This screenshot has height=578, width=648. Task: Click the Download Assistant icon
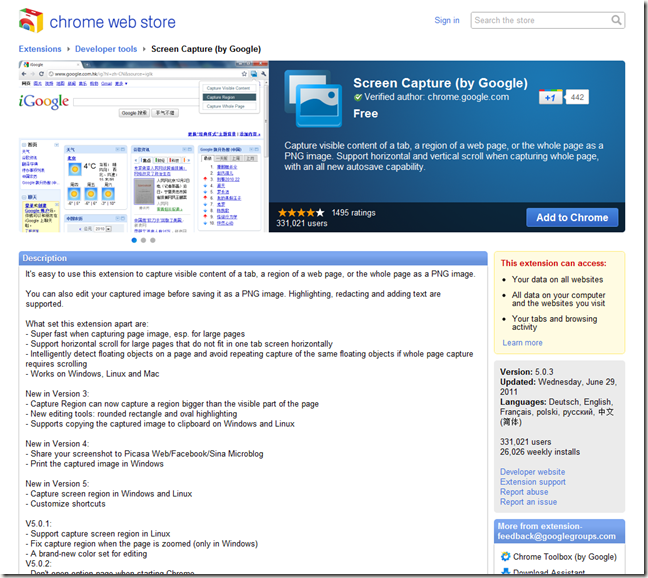504,573
